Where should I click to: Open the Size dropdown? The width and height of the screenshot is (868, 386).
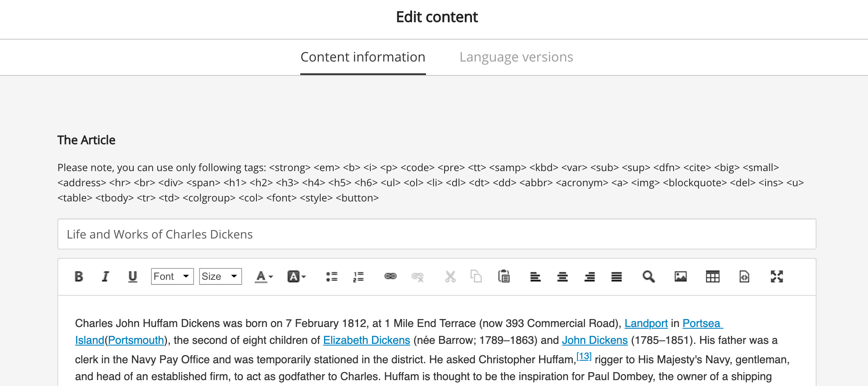tap(220, 276)
